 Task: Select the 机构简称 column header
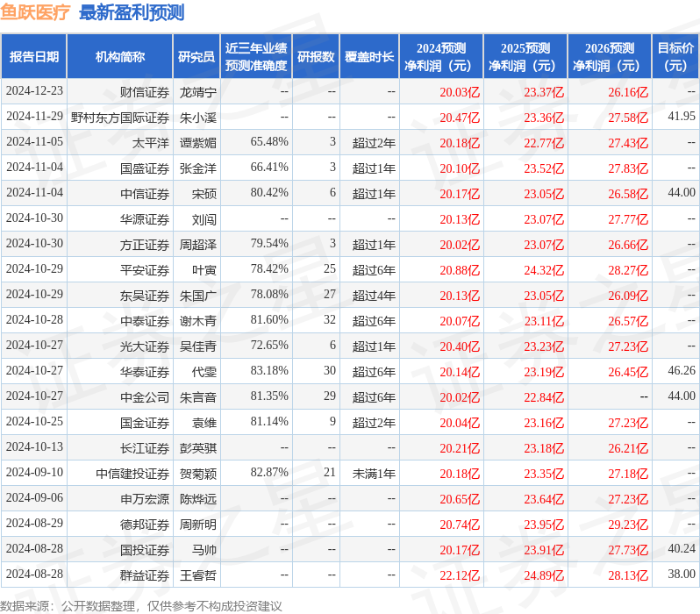119,57
